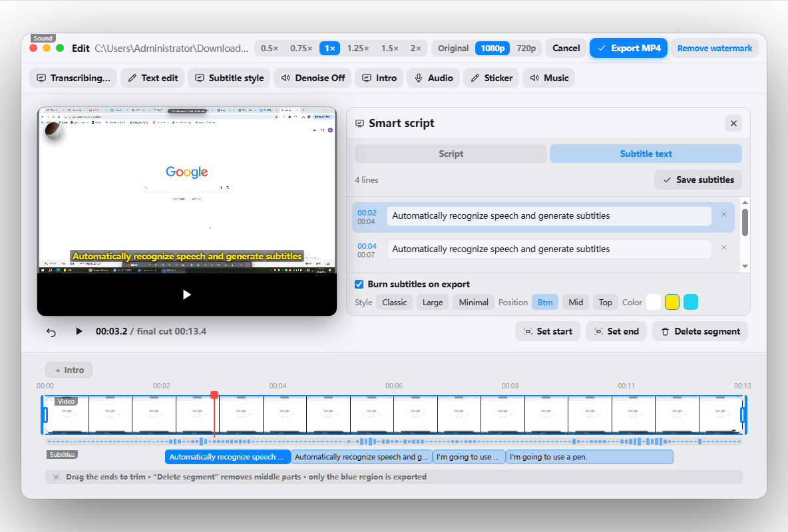This screenshot has height=532, width=788.
Task: Switch to the Subtitle text tab
Action: 646,154
